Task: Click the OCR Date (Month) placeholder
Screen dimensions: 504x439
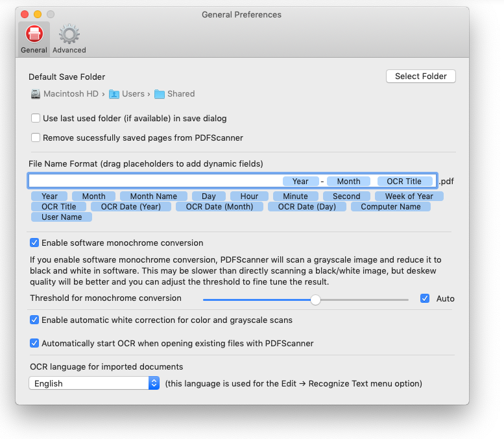Action: pos(219,207)
